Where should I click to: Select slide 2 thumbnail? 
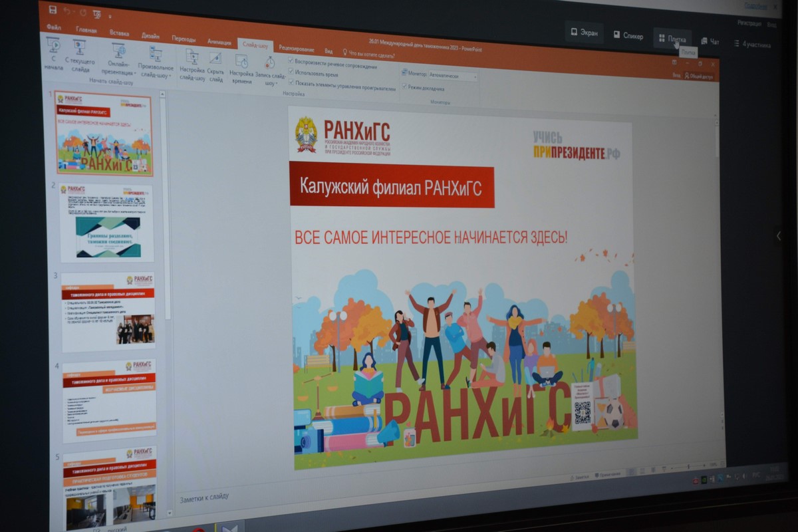[x=106, y=223]
